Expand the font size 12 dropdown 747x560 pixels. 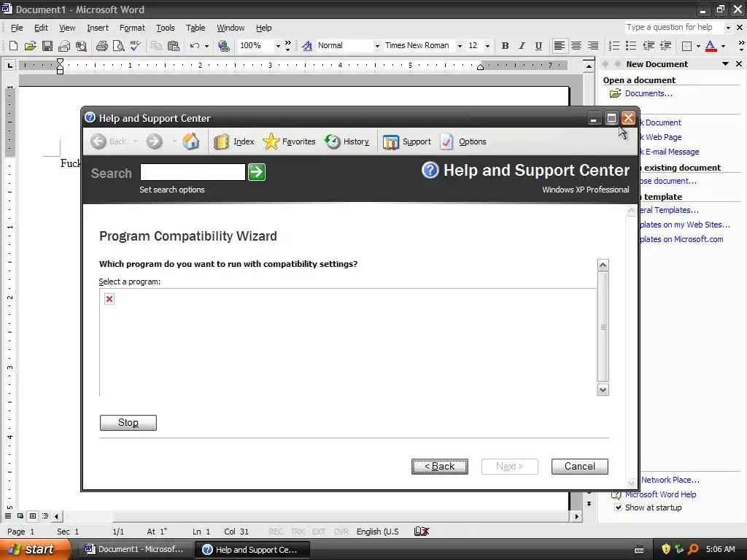click(487, 46)
